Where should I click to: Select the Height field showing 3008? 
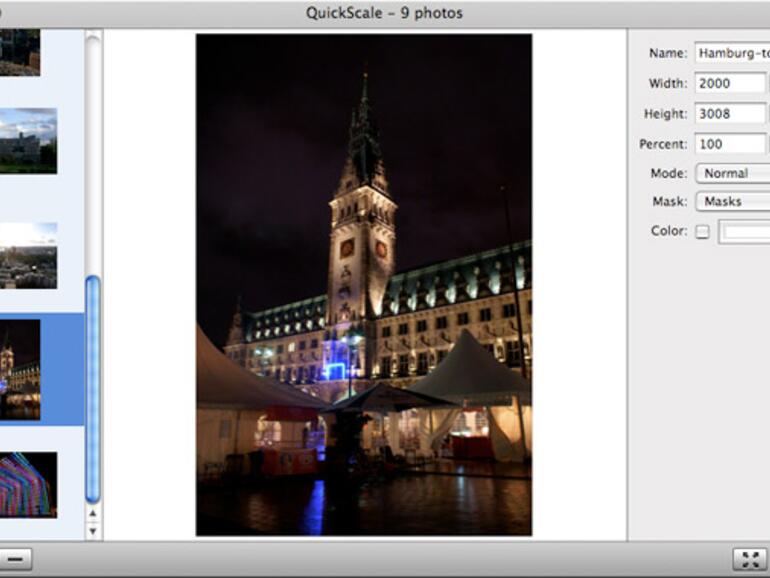tap(730, 114)
